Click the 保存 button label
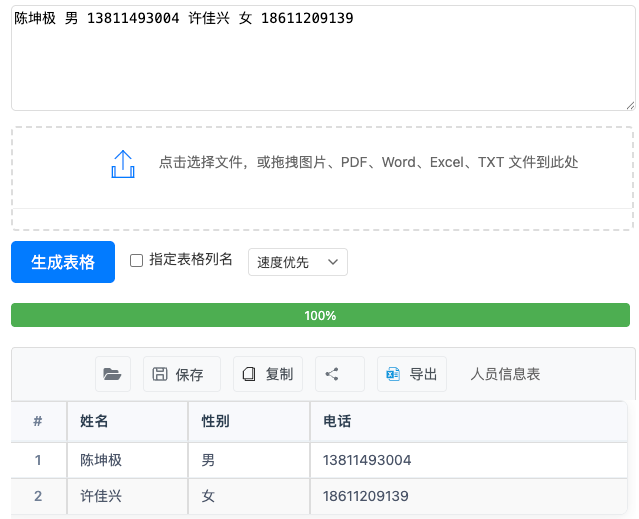This screenshot has width=639, height=519. coord(189,374)
